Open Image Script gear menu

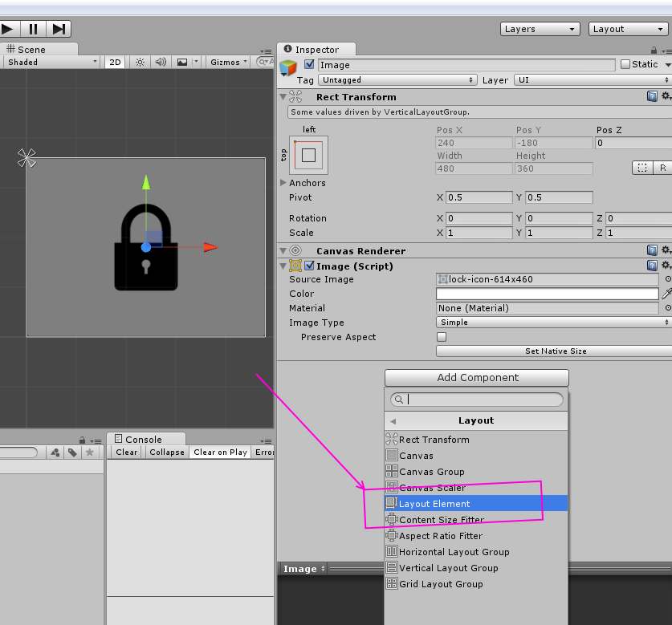(666, 266)
